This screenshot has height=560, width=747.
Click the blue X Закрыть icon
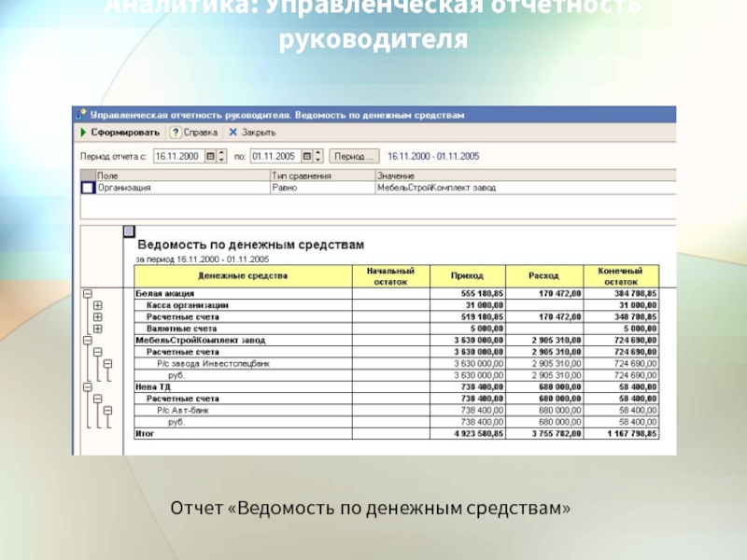pos(233,133)
